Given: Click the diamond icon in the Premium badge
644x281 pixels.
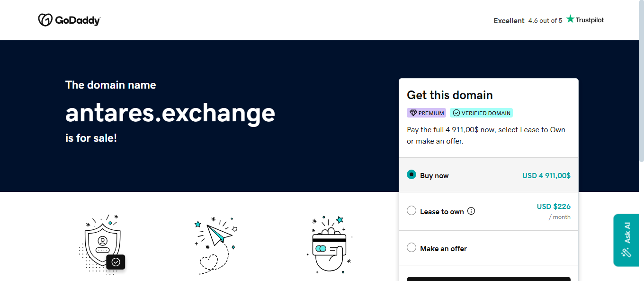Looking at the screenshot, I should point(413,113).
